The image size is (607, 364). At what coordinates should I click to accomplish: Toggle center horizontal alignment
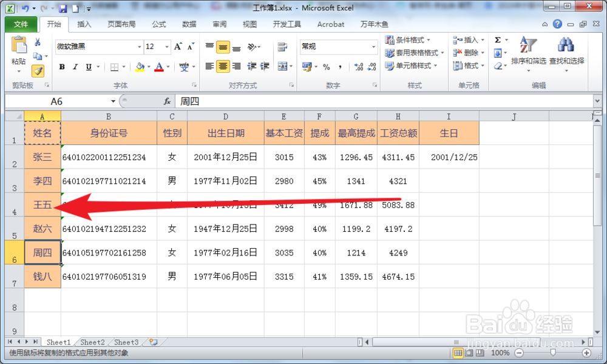[x=223, y=66]
